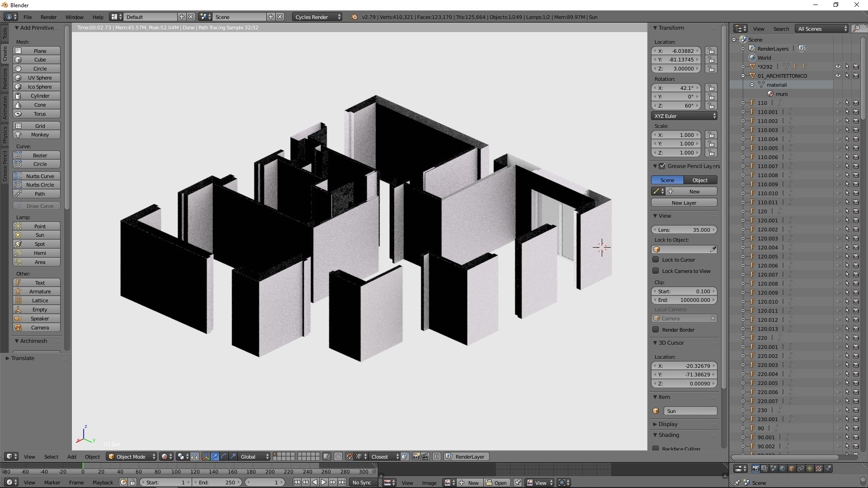The width and height of the screenshot is (868, 488).
Task: Open the World properties tab icon
Action: [783, 469]
